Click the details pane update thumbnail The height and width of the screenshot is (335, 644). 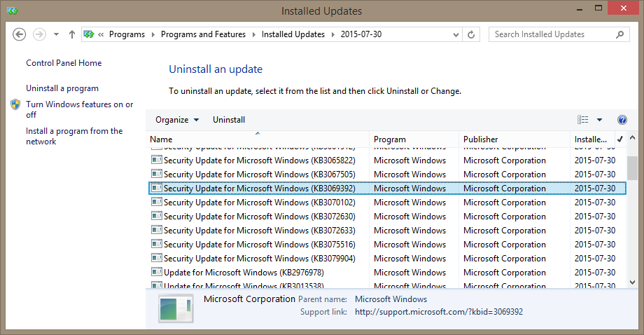[176, 308]
